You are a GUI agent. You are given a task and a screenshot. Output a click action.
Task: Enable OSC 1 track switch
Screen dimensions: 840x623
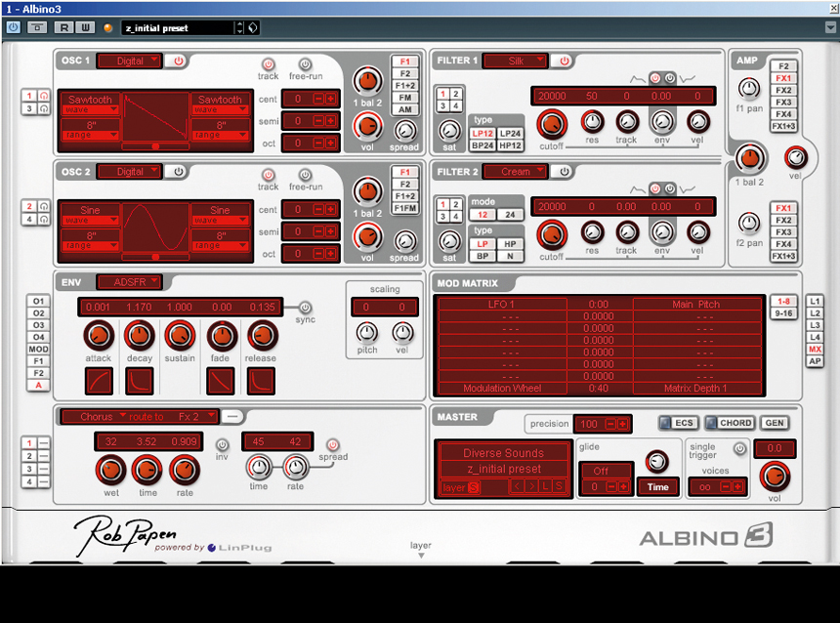pos(268,64)
